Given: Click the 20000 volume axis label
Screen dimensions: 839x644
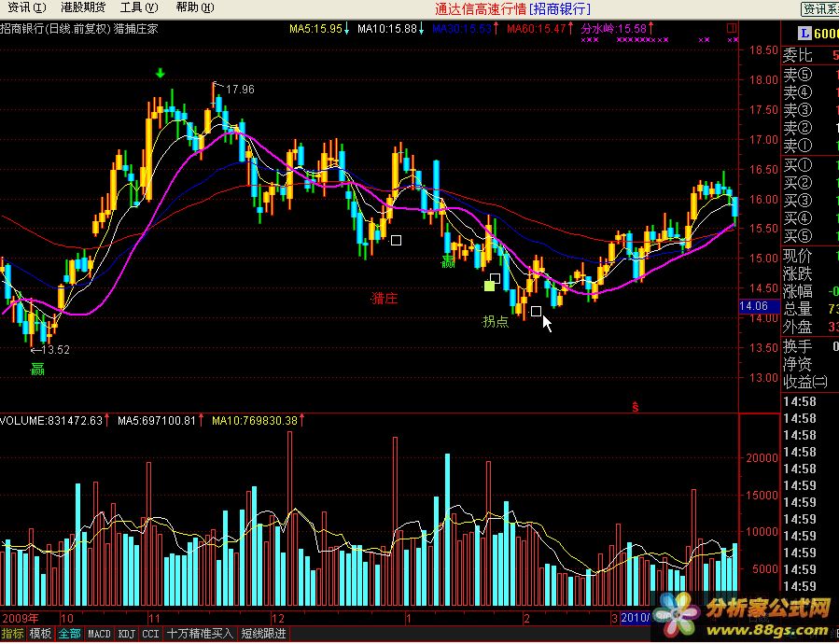Looking at the screenshot, I should (762, 457).
